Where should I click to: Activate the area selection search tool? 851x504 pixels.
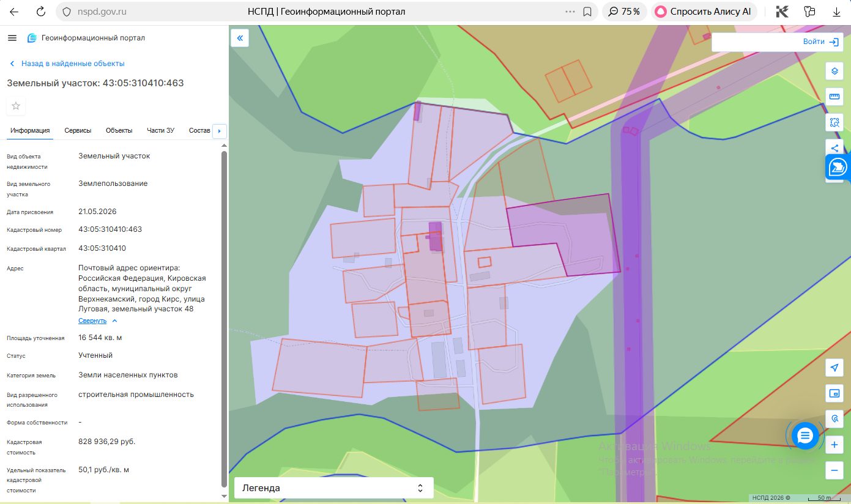point(834,122)
